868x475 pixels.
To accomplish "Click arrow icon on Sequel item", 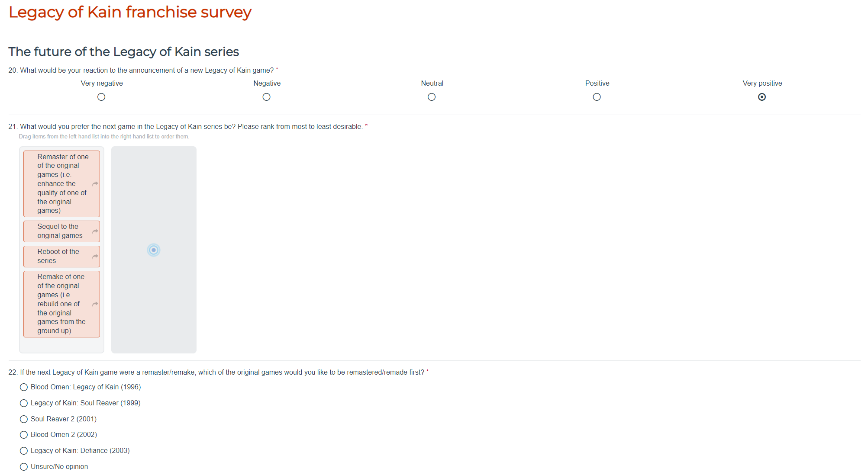I will tap(95, 231).
